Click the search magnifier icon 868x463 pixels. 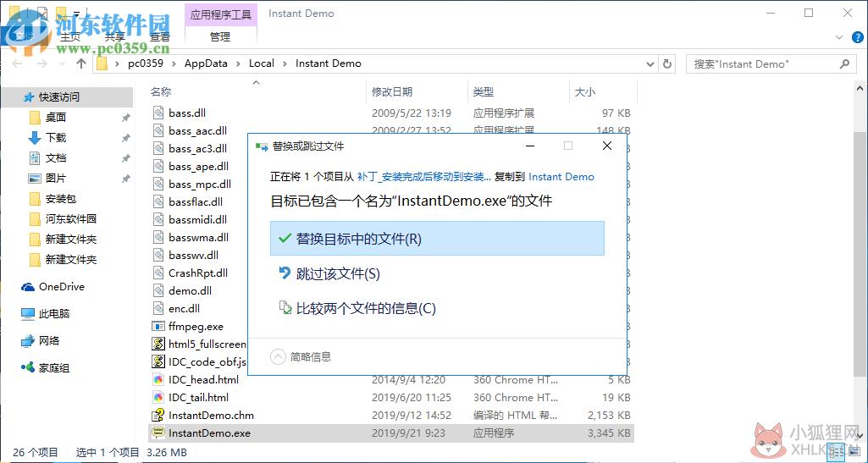click(844, 64)
